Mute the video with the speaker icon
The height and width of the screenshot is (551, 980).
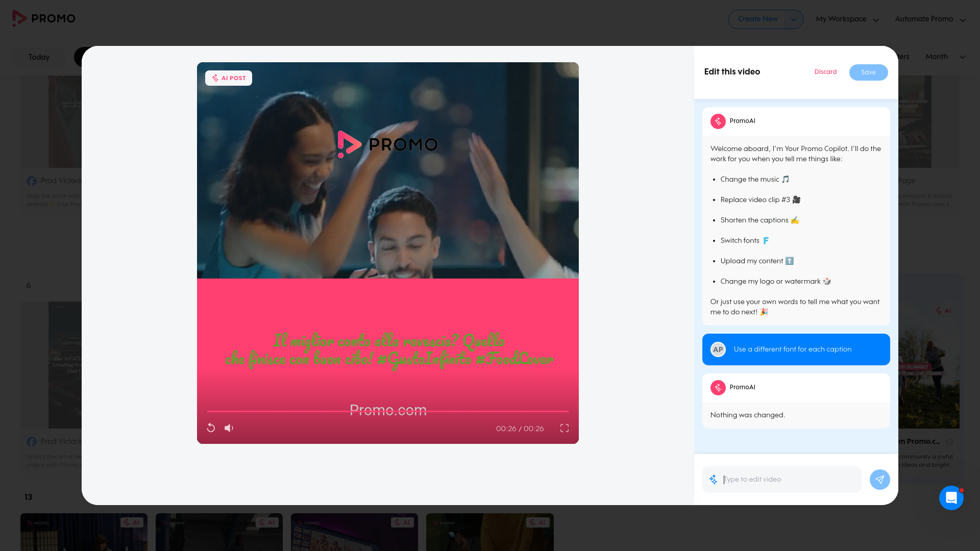pyautogui.click(x=229, y=428)
